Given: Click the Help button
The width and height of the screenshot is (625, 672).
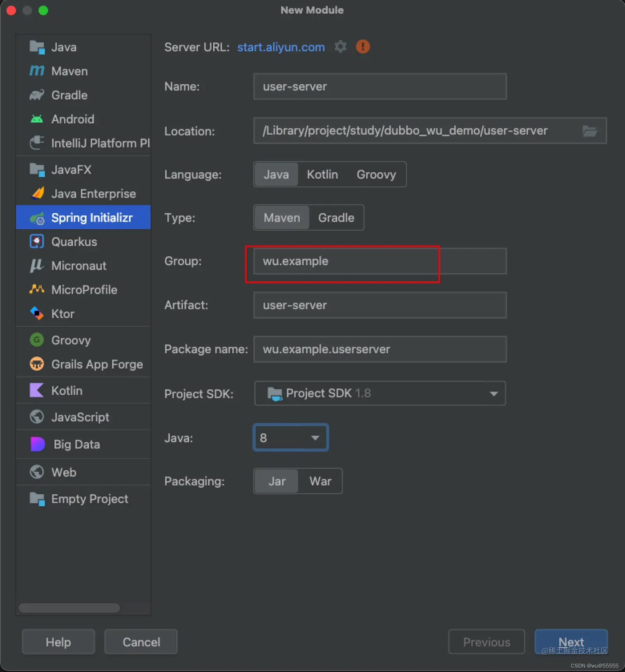Looking at the screenshot, I should pyautogui.click(x=58, y=642).
